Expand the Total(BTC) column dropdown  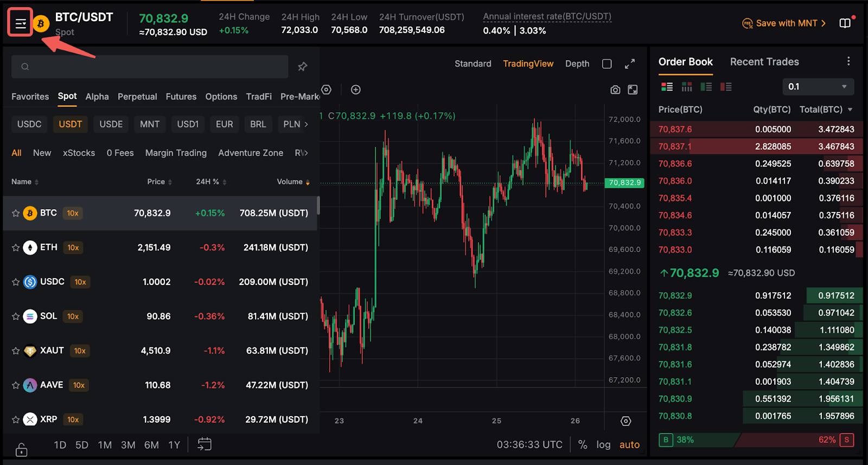pyautogui.click(x=850, y=109)
